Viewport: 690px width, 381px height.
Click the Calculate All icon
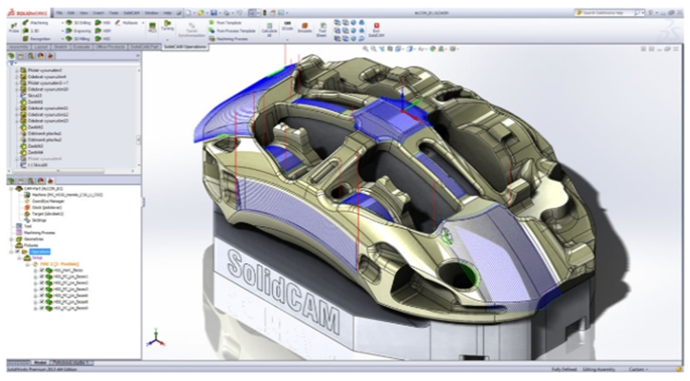pos(269,29)
